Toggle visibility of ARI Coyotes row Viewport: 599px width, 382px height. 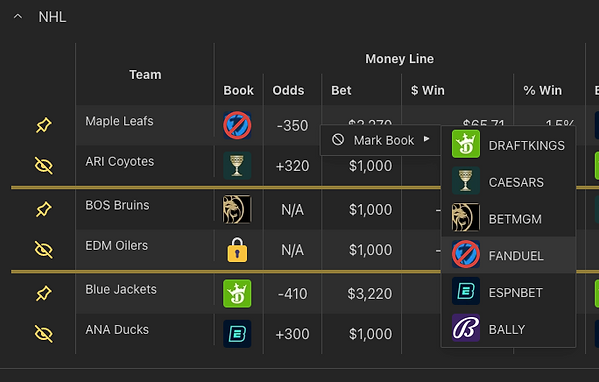point(44,166)
